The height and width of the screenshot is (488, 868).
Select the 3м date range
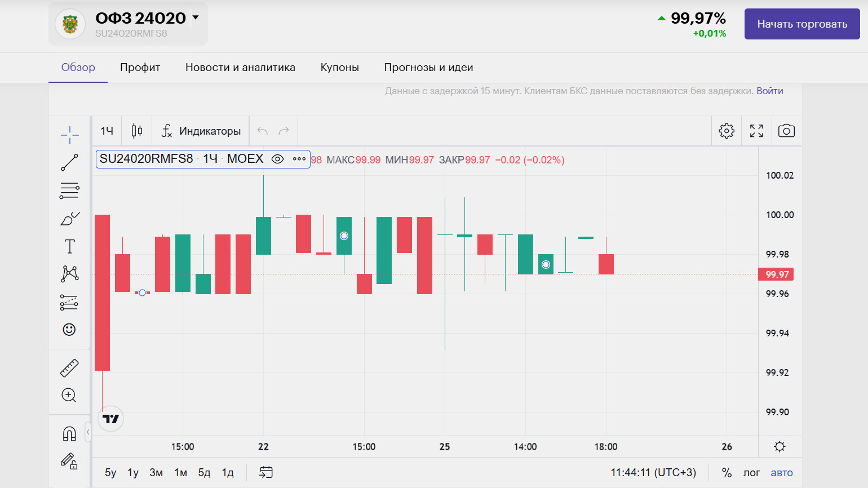156,473
